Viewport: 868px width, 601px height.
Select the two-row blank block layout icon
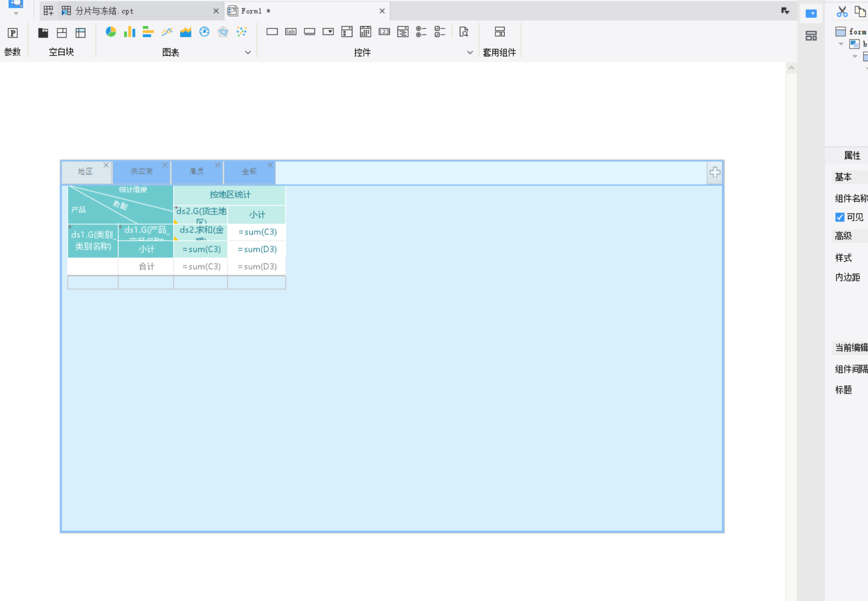(x=62, y=32)
